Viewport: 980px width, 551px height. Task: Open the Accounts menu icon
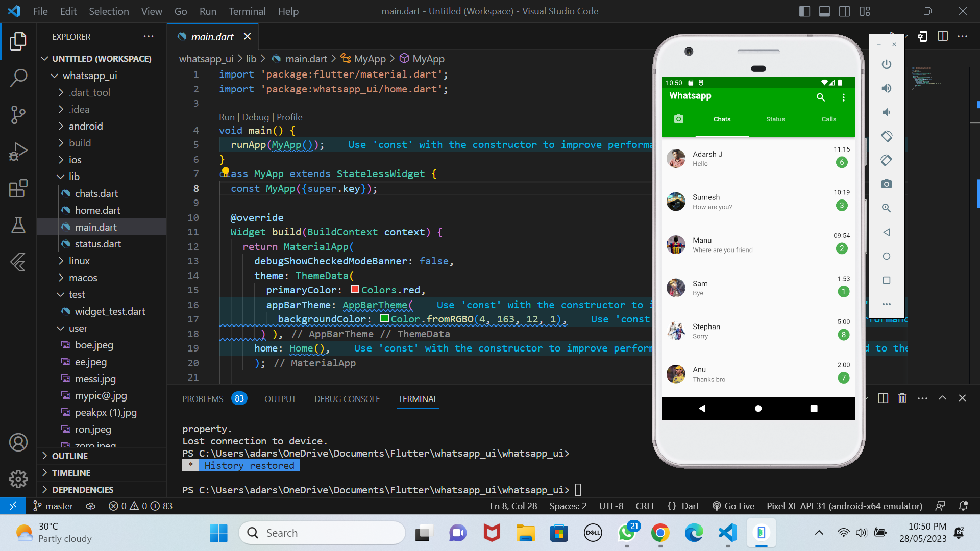pyautogui.click(x=18, y=442)
